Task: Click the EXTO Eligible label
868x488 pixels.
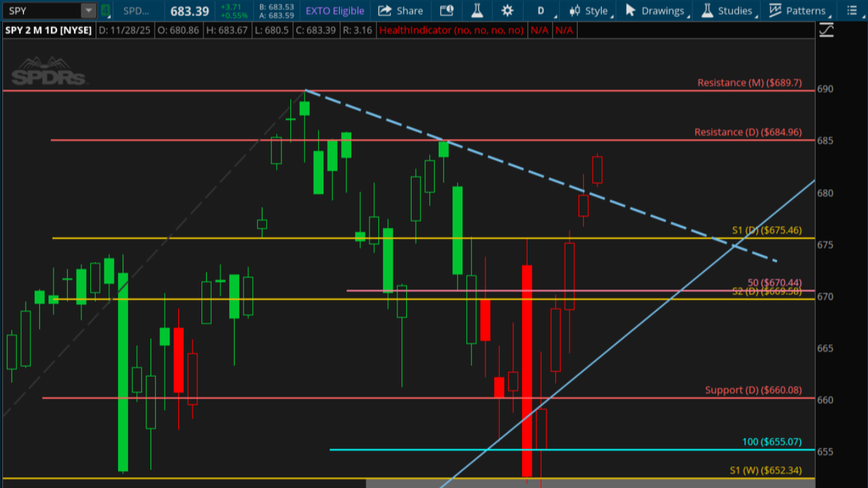Action: (x=335, y=11)
